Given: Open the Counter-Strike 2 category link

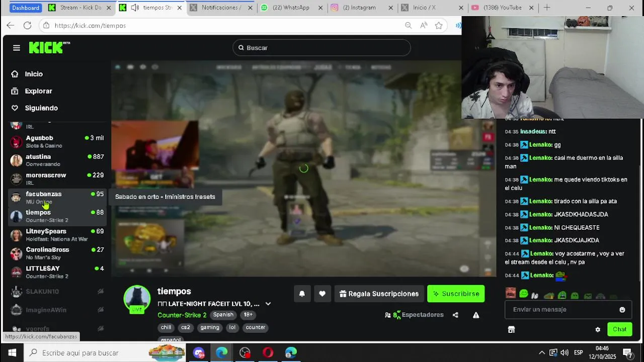Looking at the screenshot, I should point(182,315).
